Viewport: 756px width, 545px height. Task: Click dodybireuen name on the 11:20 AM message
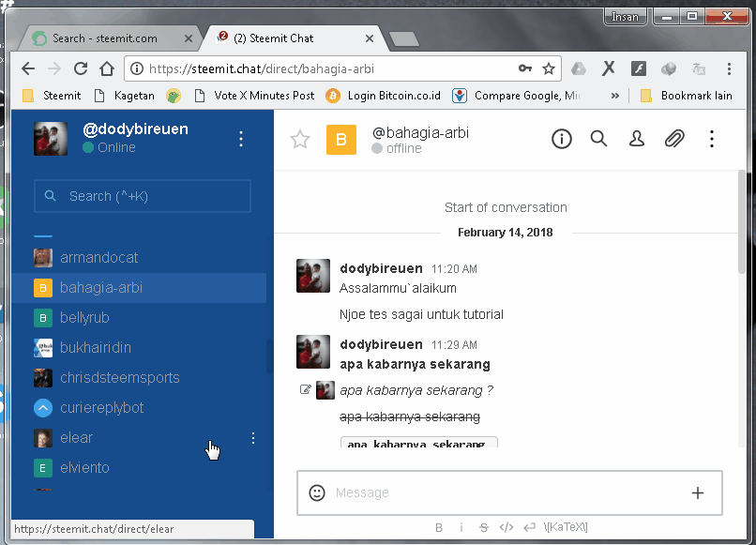point(381,268)
